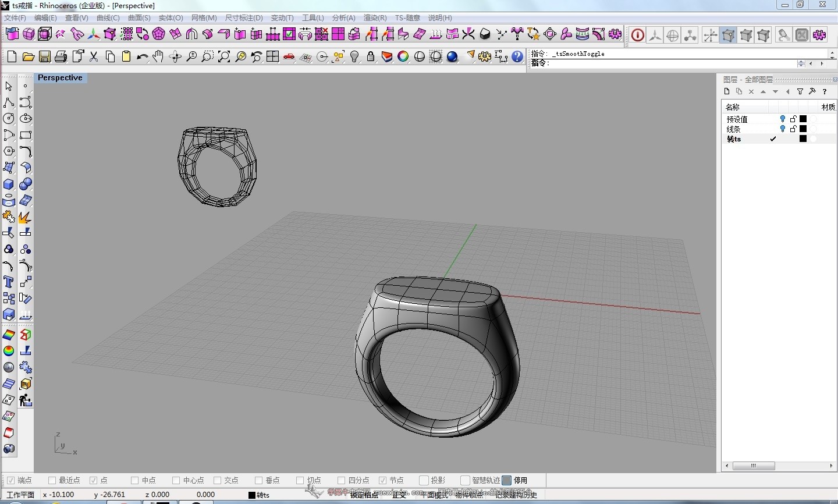Click the new layer icon in layer panel
The width and height of the screenshot is (838, 504).
[x=727, y=91]
